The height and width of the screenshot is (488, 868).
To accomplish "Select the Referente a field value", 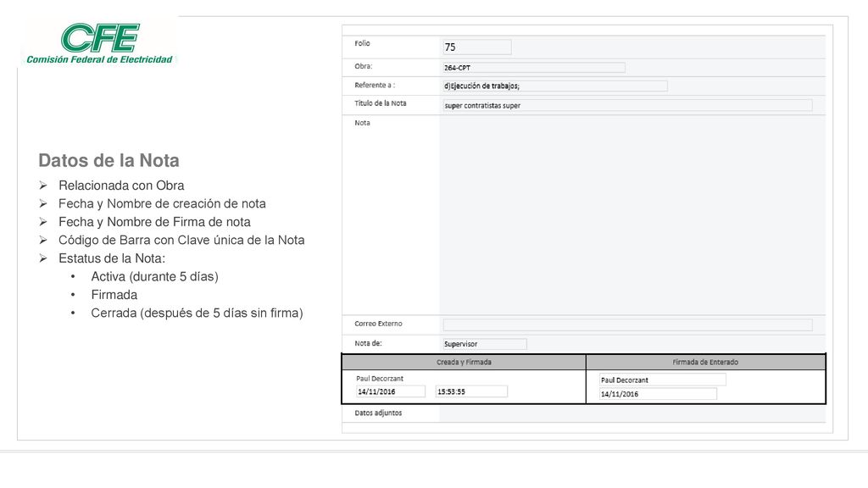I will 554,86.
